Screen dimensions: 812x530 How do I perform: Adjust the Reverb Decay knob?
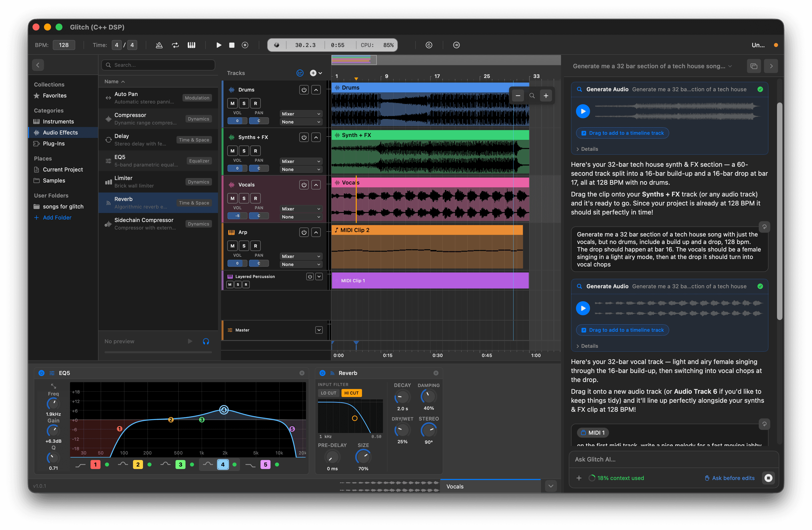402,397
